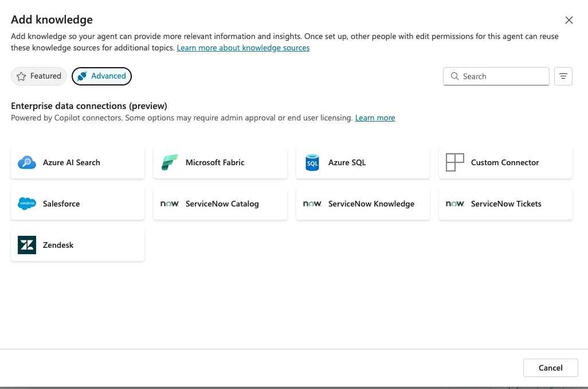Click the ServiceNow Knowledge logo
588x389 pixels.
point(312,204)
